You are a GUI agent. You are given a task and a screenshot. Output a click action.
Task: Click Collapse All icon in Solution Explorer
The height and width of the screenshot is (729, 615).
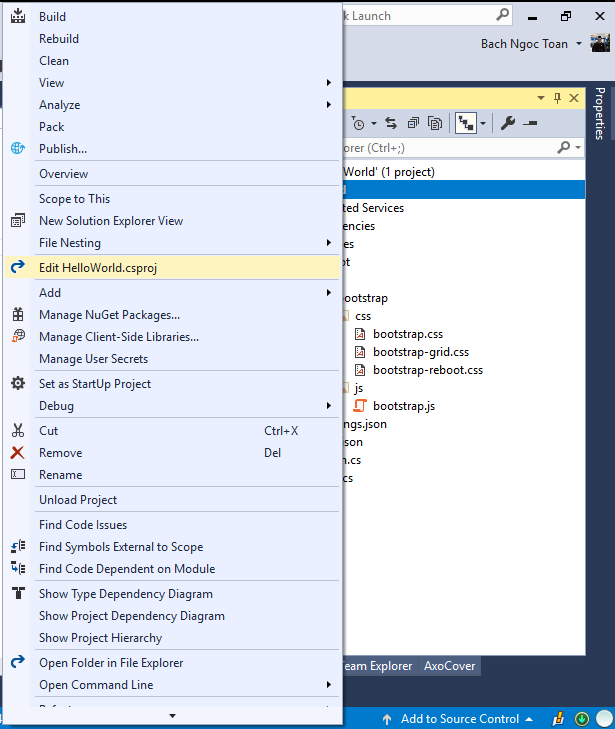tap(412, 123)
